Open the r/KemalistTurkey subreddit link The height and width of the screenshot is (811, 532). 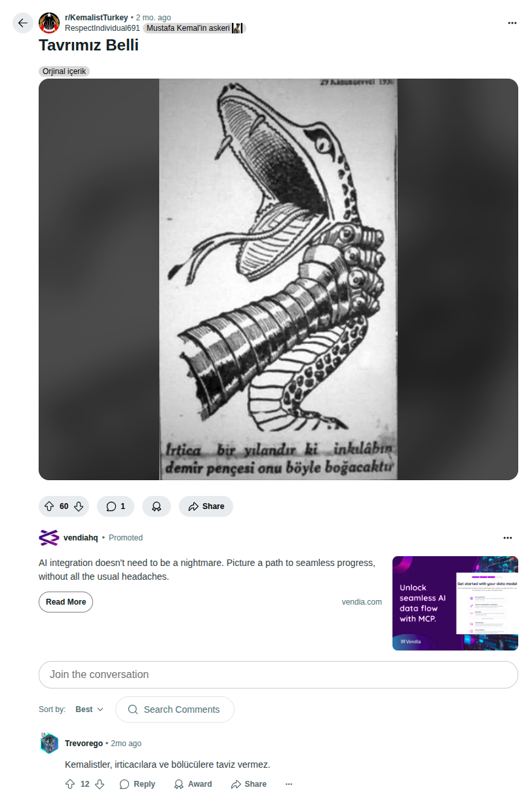[x=96, y=18]
